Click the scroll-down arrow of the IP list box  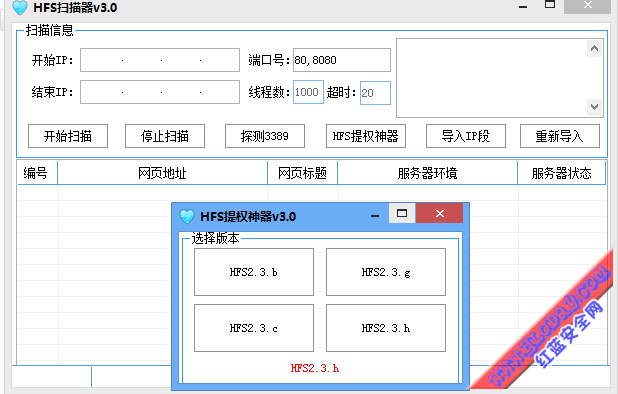coord(594,107)
